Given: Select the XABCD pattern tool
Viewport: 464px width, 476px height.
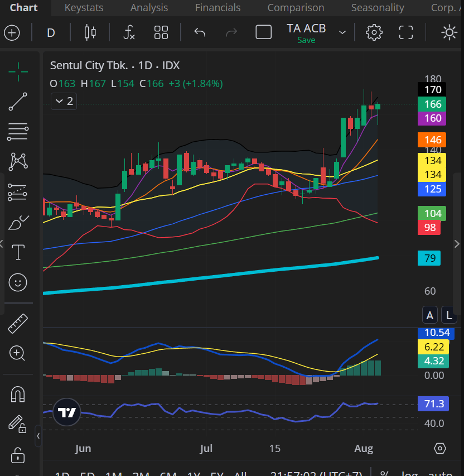Looking at the screenshot, I should point(18,161).
